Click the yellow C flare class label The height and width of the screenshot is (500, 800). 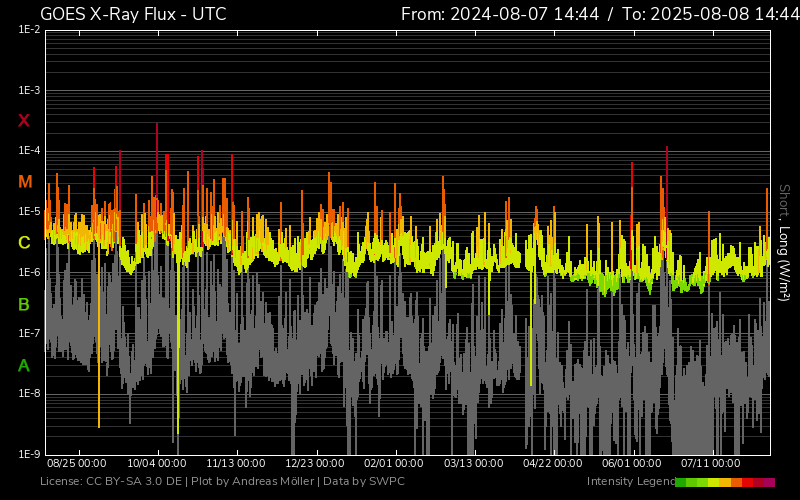tap(24, 243)
